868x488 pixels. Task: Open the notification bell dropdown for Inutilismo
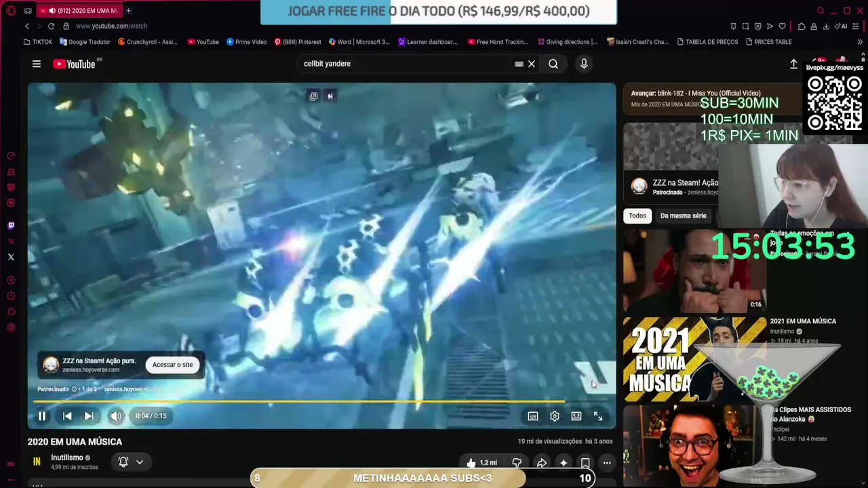[x=131, y=462]
